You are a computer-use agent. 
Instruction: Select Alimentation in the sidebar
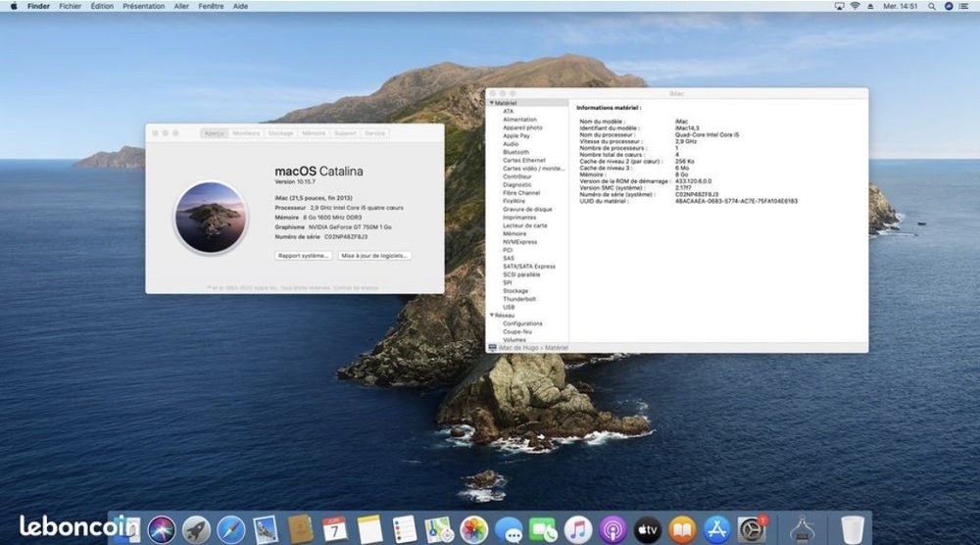(x=519, y=120)
